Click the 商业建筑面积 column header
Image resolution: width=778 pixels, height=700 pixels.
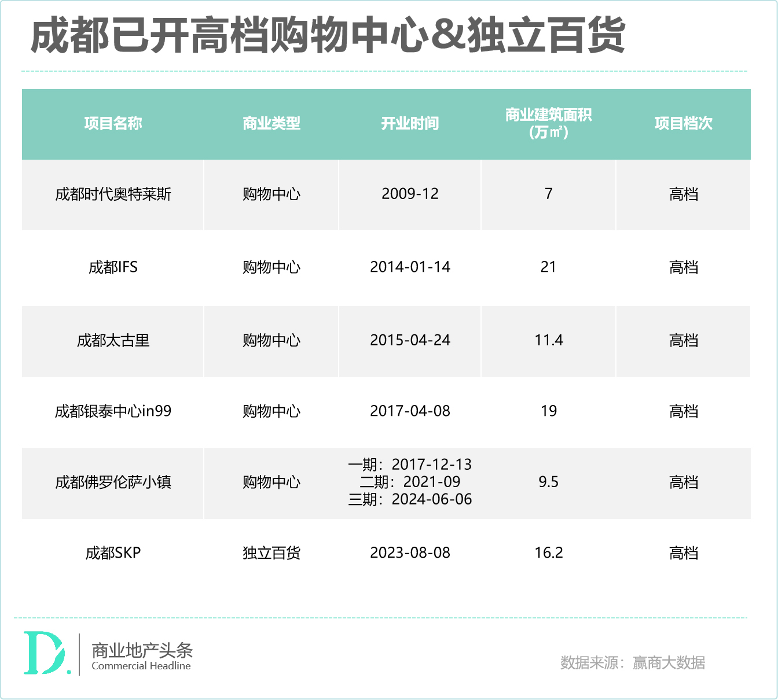coord(548,123)
